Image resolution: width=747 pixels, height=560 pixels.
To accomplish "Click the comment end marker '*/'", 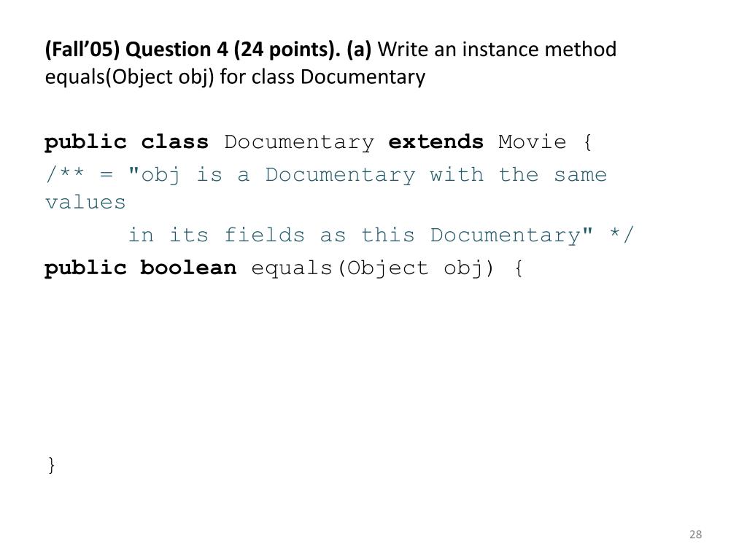I will pos(622,235).
